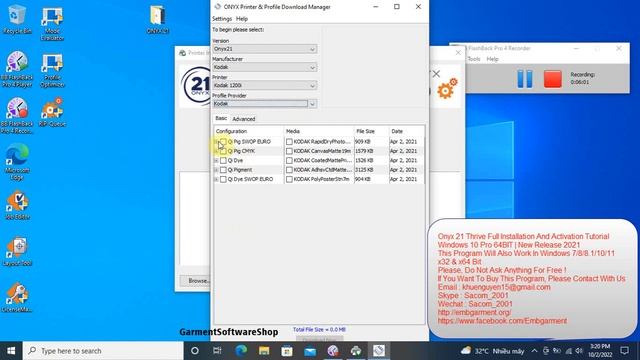Sort by the File Size column header
This screenshot has height=360, width=640.
coord(371,131)
